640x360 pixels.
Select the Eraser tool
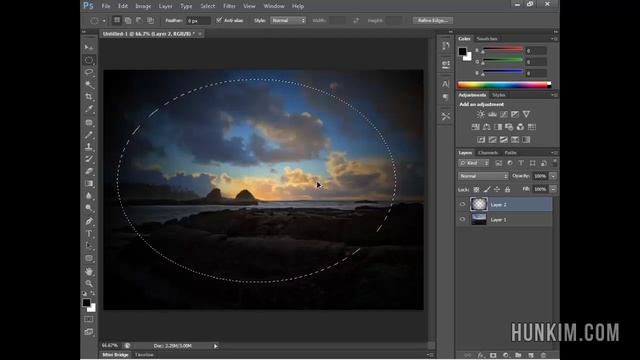point(89,171)
